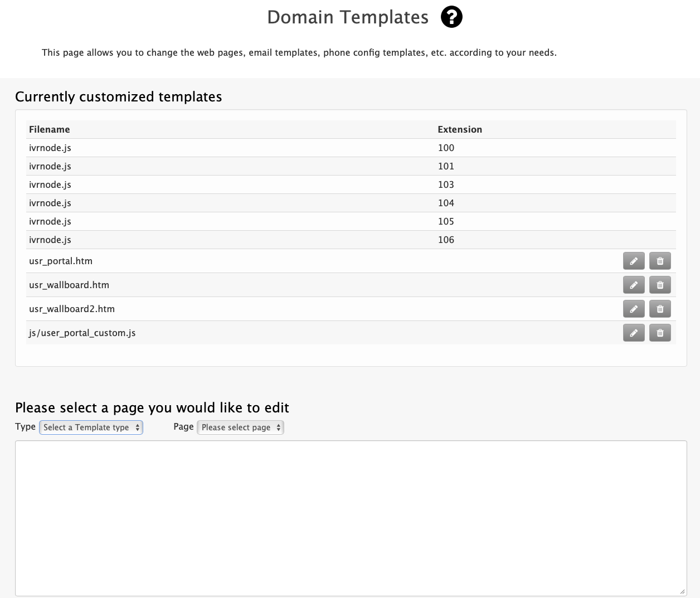The width and height of the screenshot is (700, 598).
Task: Click inside the template editing text area
Action: click(350, 518)
